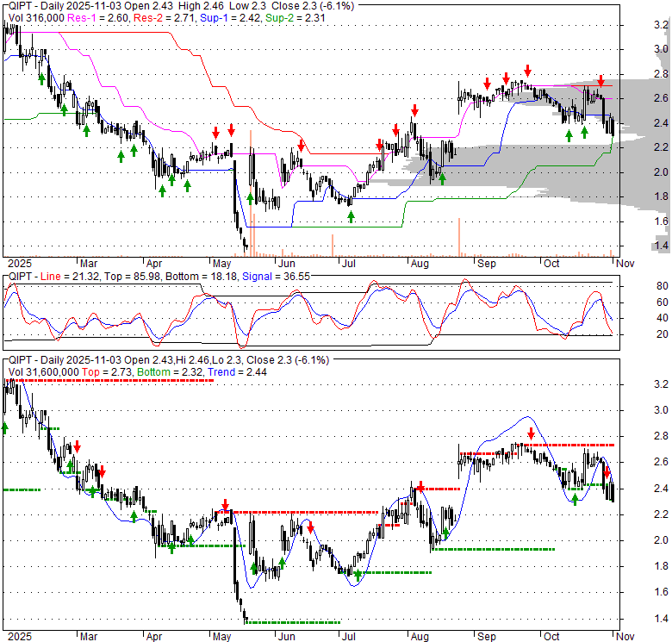Click 'Trend = 2.44' in bottom chart legend
672x642 pixels.
pos(237,372)
